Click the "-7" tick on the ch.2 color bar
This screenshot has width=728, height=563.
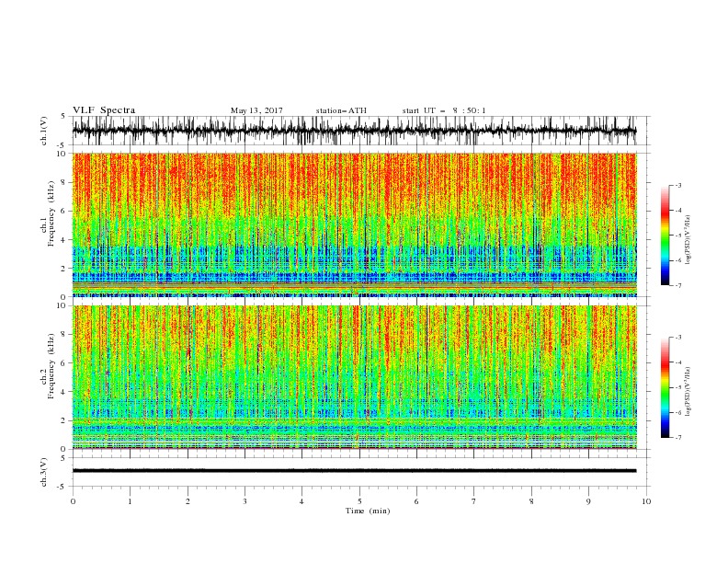pos(677,438)
